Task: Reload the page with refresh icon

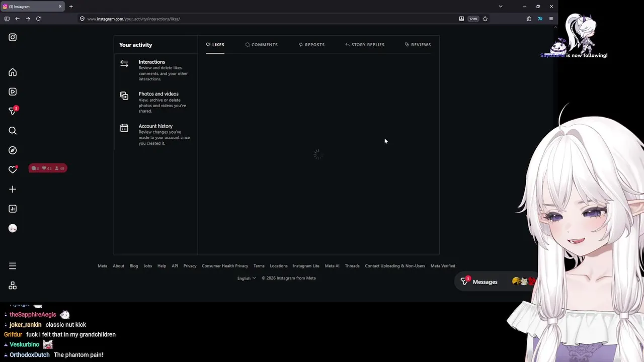Action: click(x=38, y=19)
